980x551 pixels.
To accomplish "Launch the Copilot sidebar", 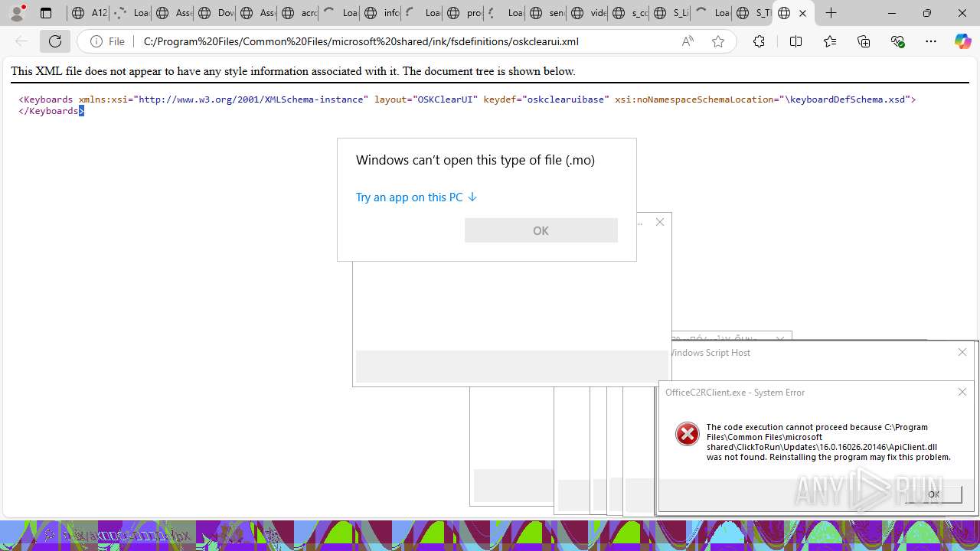I will tap(962, 41).
